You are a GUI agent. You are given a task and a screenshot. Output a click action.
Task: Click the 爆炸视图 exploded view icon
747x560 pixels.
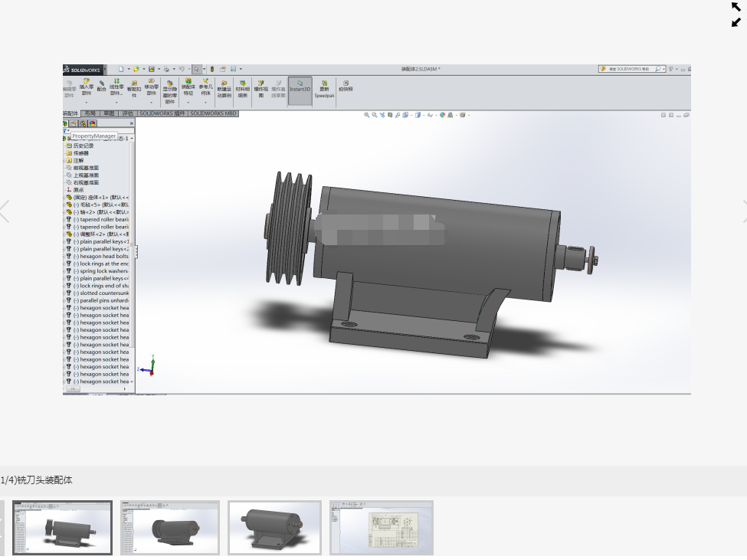(260, 84)
